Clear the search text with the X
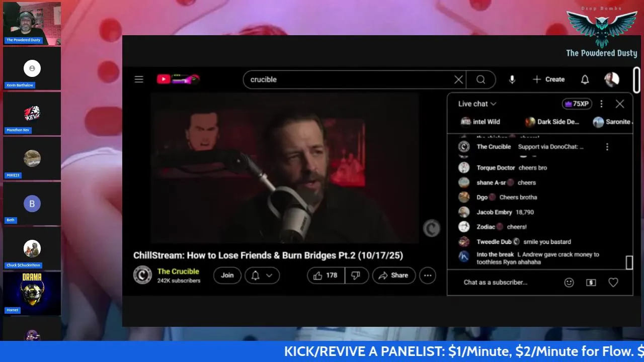The image size is (644, 362). (x=458, y=79)
